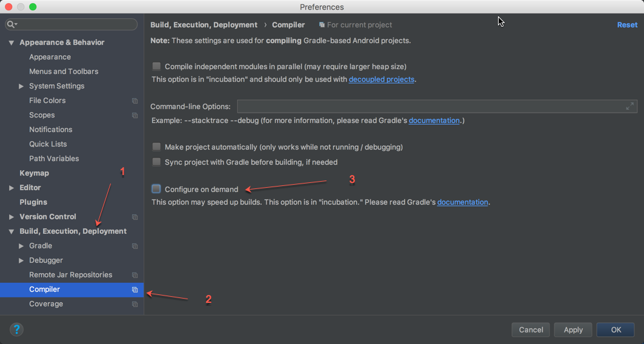Open Gradle documentation link for command-line options
The width and height of the screenshot is (644, 344).
coord(434,121)
